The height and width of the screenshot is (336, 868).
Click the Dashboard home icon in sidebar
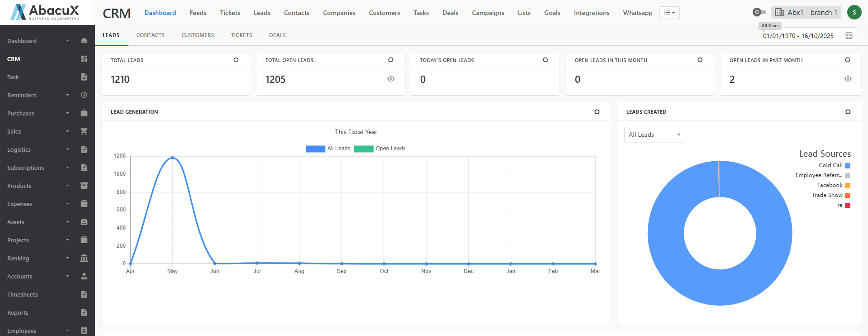coord(84,41)
